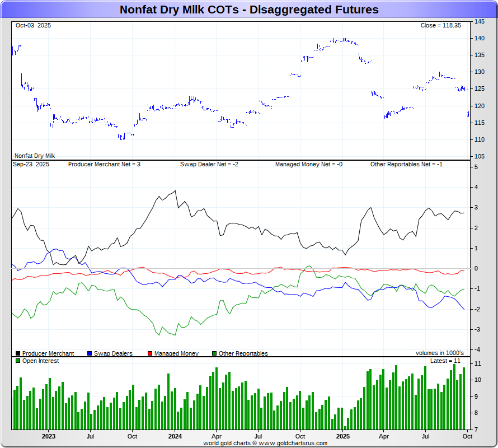Click the 'Latest = 11' open interest value
498x448 pixels.
tap(445, 361)
